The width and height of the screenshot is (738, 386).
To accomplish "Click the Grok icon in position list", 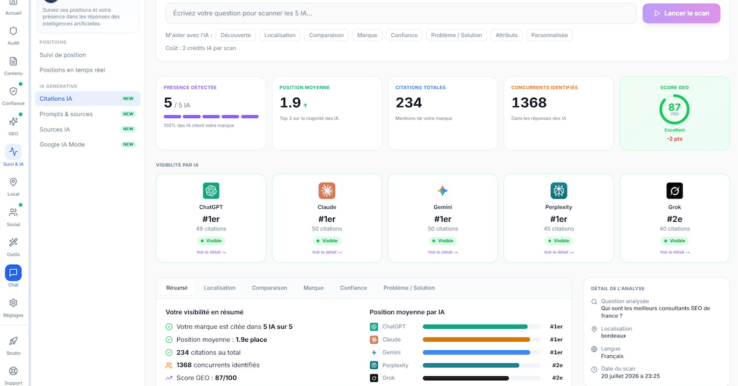I will (374, 378).
